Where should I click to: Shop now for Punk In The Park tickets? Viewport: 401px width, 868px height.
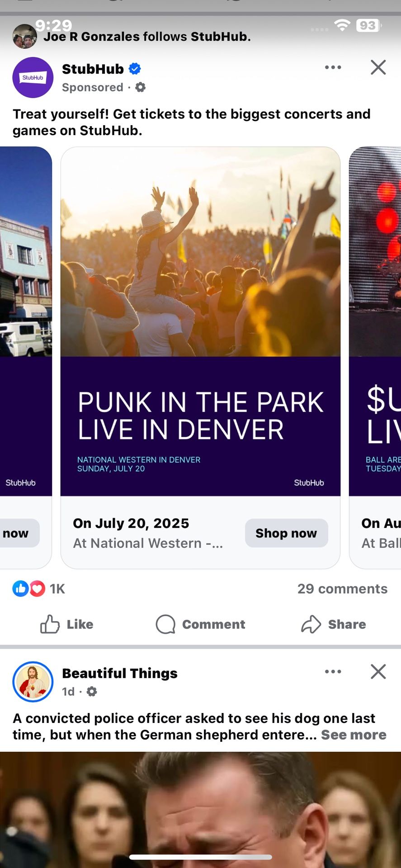pos(287,533)
